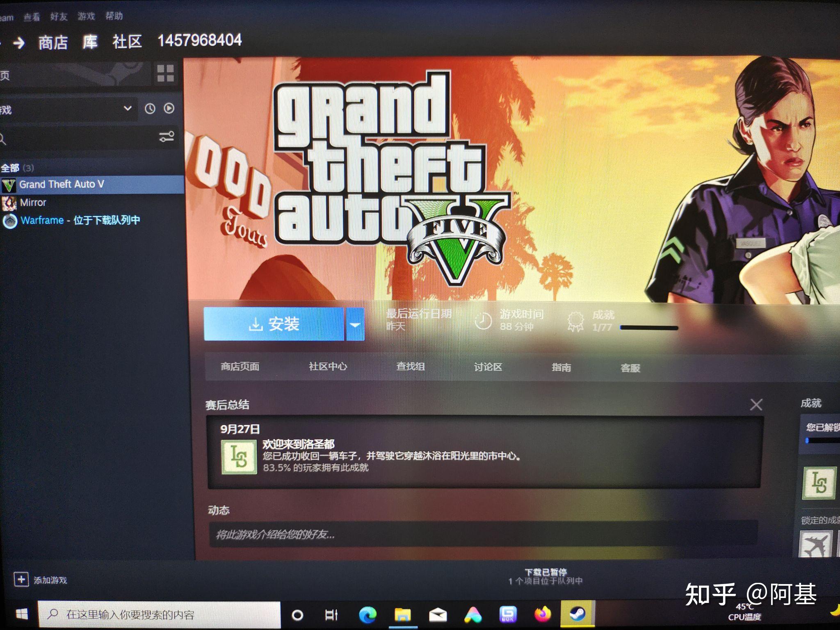Screen dimensions: 840x630
Task: Open the 游戏 games menu
Action: point(86,16)
